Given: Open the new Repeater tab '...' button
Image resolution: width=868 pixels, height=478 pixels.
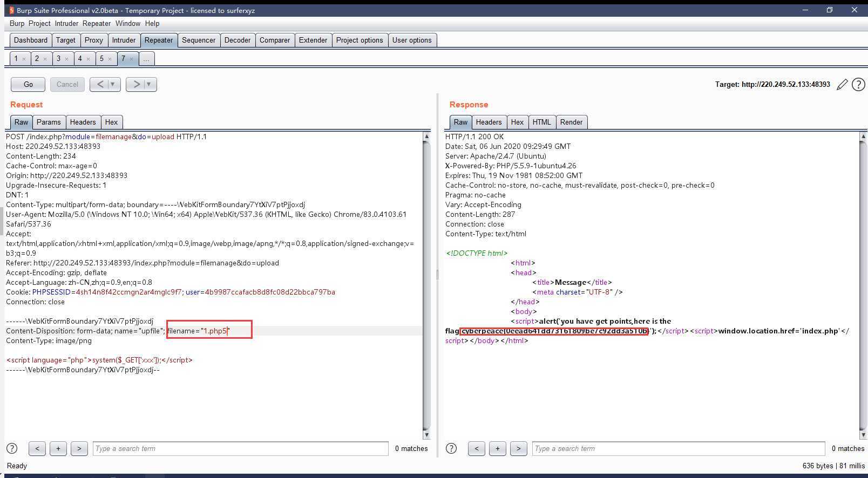Looking at the screenshot, I should 146,58.
